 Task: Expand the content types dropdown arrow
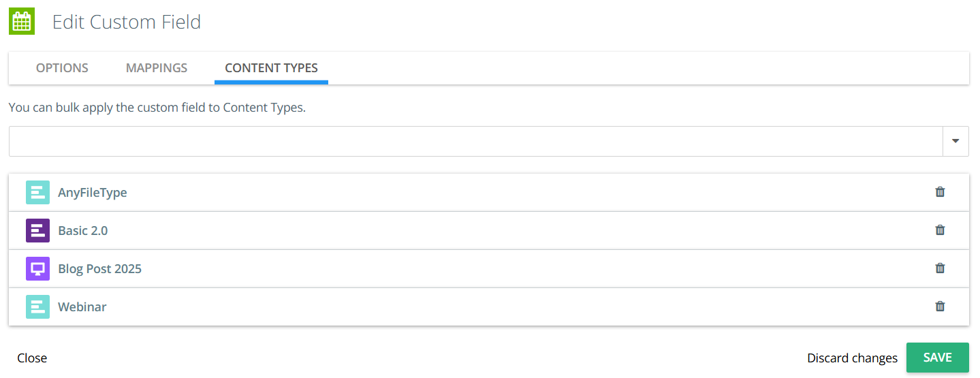coord(955,141)
